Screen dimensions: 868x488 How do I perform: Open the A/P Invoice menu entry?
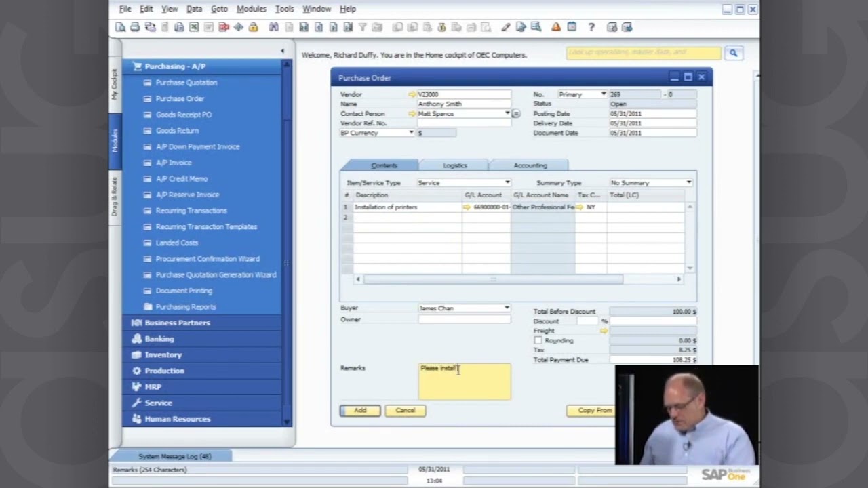[x=174, y=163]
